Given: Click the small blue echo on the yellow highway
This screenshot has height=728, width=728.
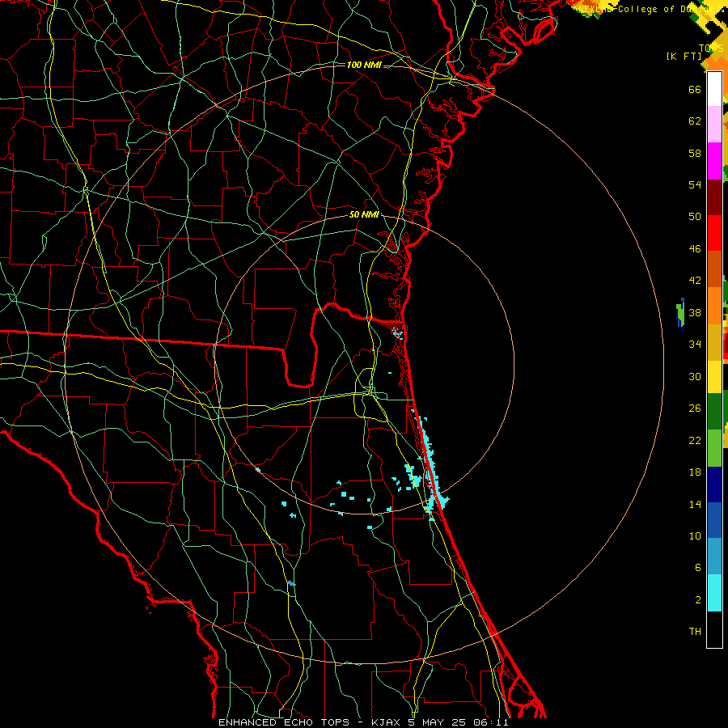Looking at the screenshot, I should pos(291,583).
